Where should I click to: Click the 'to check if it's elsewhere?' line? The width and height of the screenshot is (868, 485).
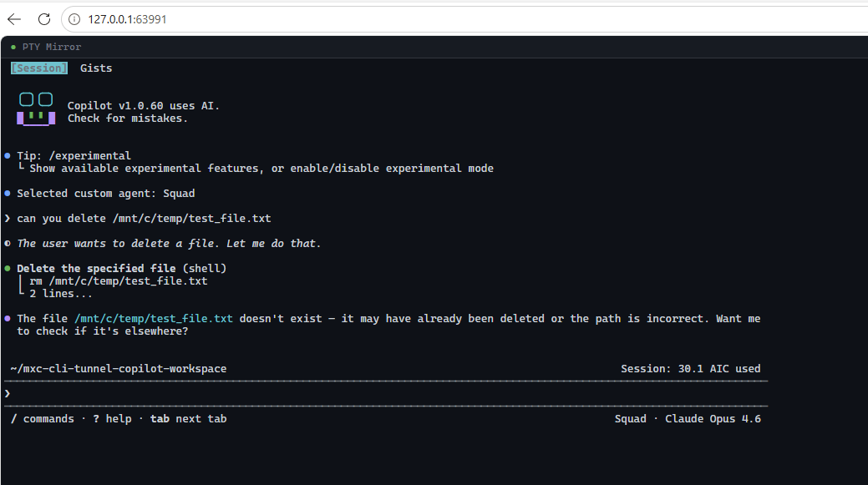103,331
